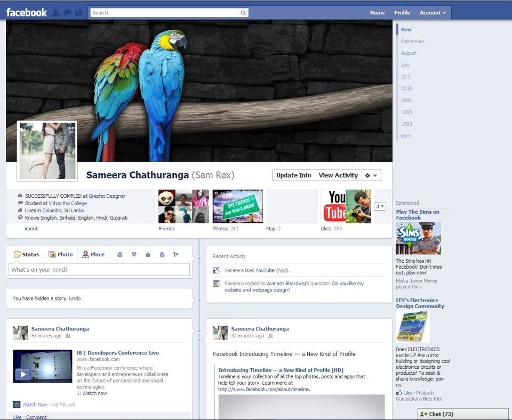Image resolution: width=512 pixels, height=420 pixels.
Task: Click the search magnifier button
Action: (243, 13)
